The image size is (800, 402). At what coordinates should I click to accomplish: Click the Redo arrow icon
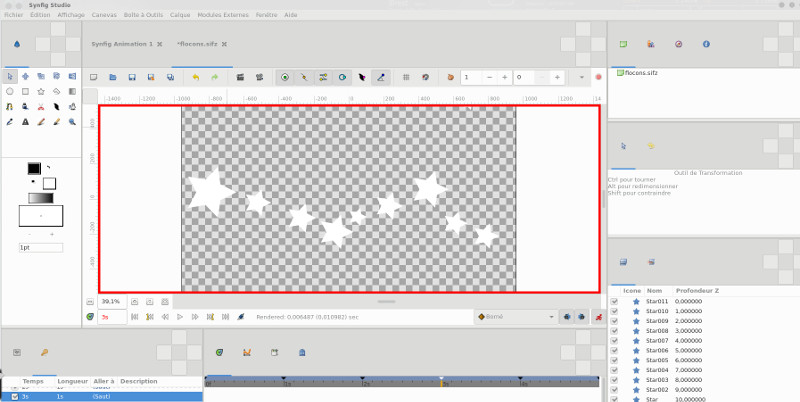click(214, 77)
